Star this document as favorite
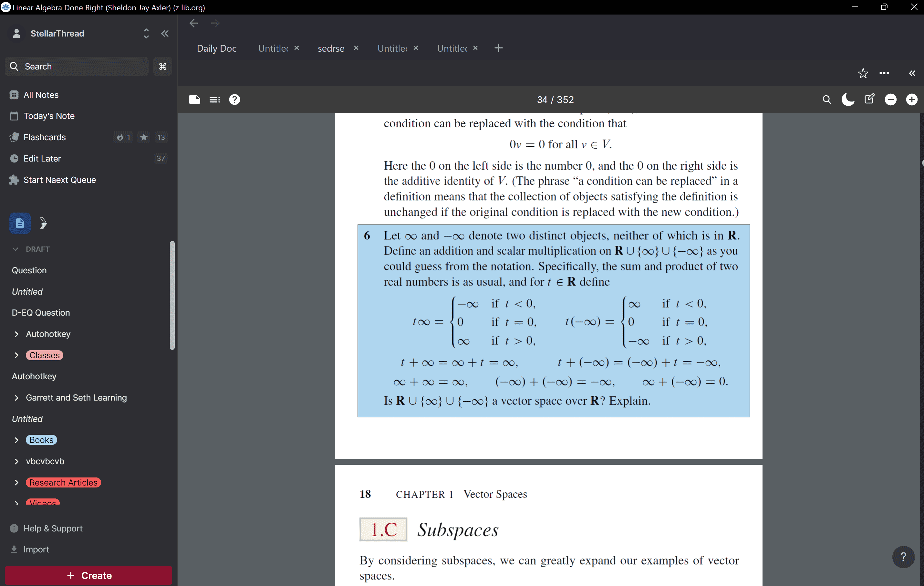Image resolution: width=924 pixels, height=586 pixels. 863,73
